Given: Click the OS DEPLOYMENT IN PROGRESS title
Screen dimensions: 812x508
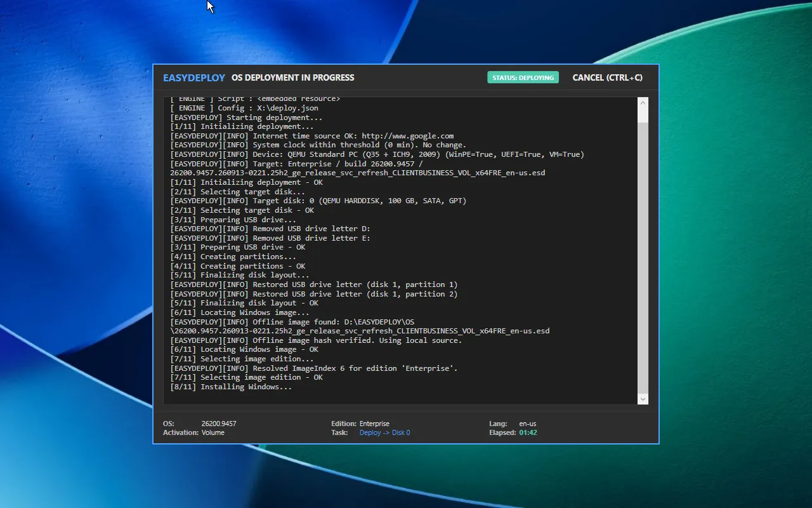Looking at the screenshot, I should [x=293, y=77].
